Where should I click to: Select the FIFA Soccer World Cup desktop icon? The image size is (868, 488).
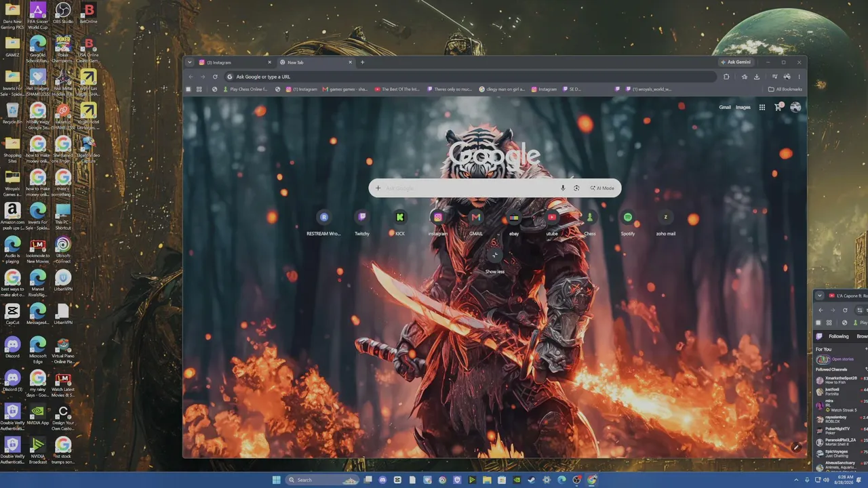[x=38, y=16]
